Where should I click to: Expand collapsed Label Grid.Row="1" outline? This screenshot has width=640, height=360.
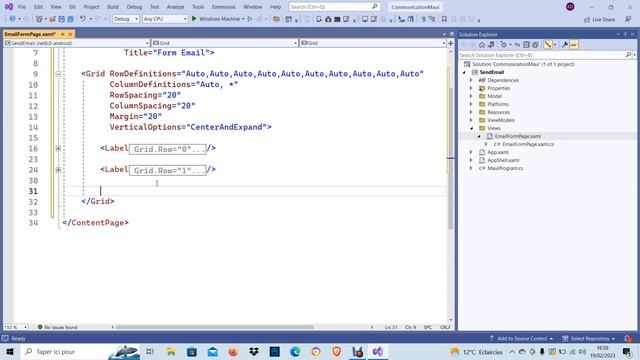[x=58, y=170]
